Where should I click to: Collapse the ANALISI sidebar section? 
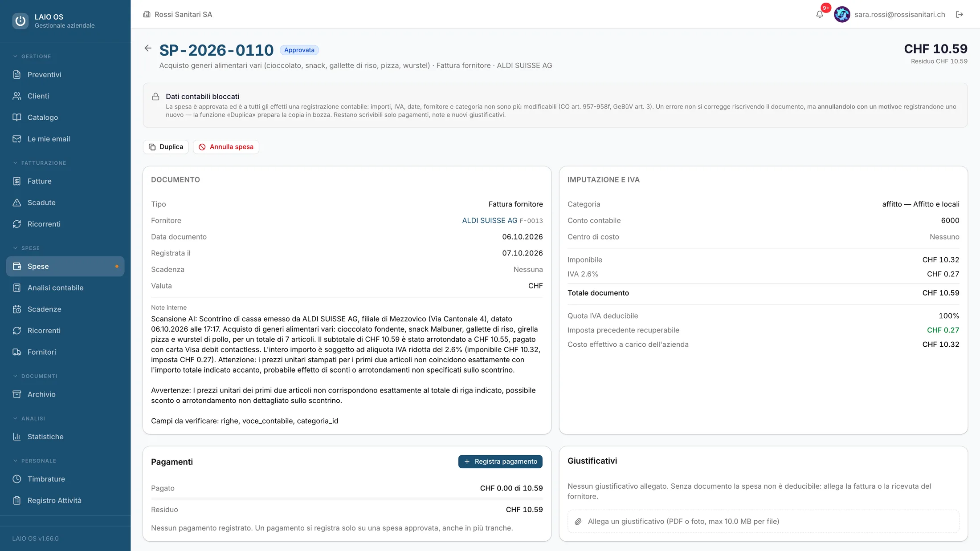(29, 418)
